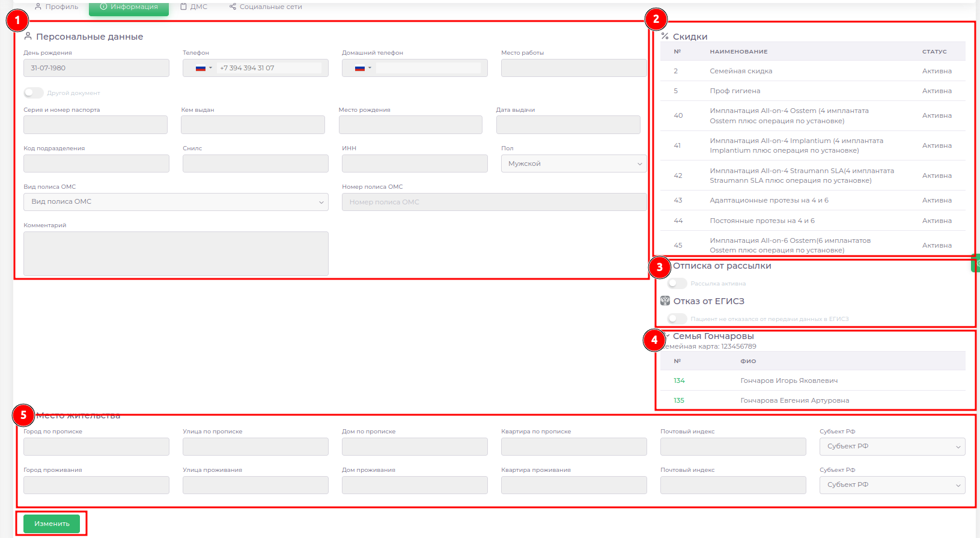Focus the Квартира проживания field

(x=574, y=485)
